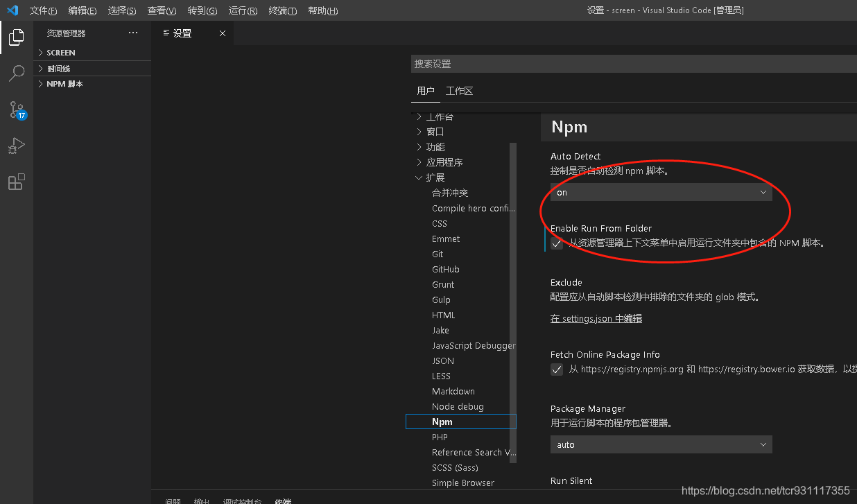Switch to the 用户 settings tab
The height and width of the screenshot is (504, 857).
click(x=426, y=91)
